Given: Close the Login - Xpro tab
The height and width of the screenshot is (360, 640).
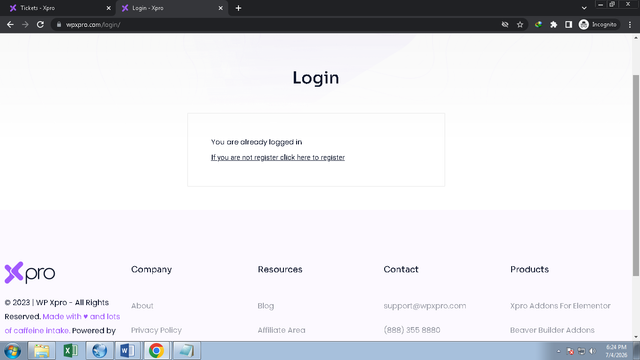Looking at the screenshot, I should click(x=220, y=8).
